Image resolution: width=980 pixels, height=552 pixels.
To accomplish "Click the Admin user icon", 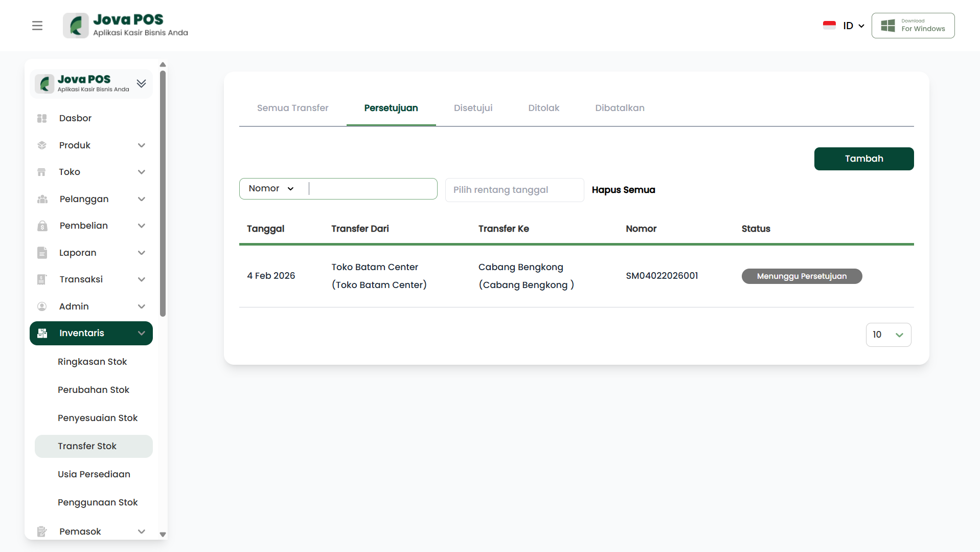I will 42,306.
